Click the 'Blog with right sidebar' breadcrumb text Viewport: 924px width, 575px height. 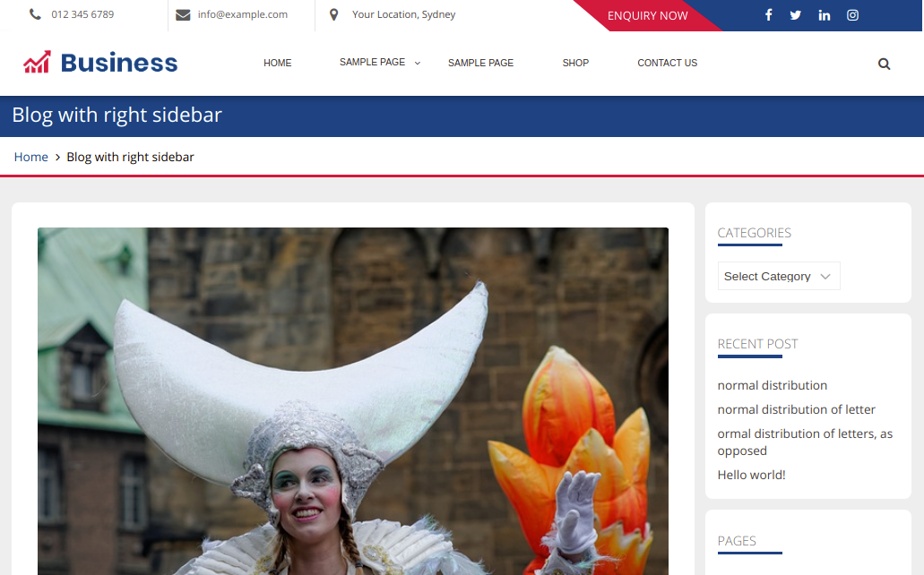(x=130, y=157)
